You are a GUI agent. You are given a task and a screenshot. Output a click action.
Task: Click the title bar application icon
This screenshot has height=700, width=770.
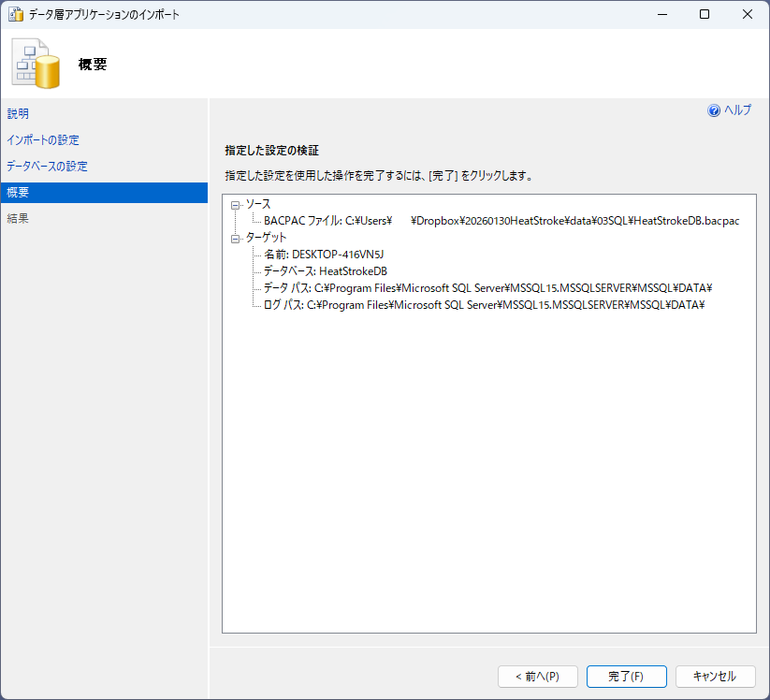[x=15, y=15]
